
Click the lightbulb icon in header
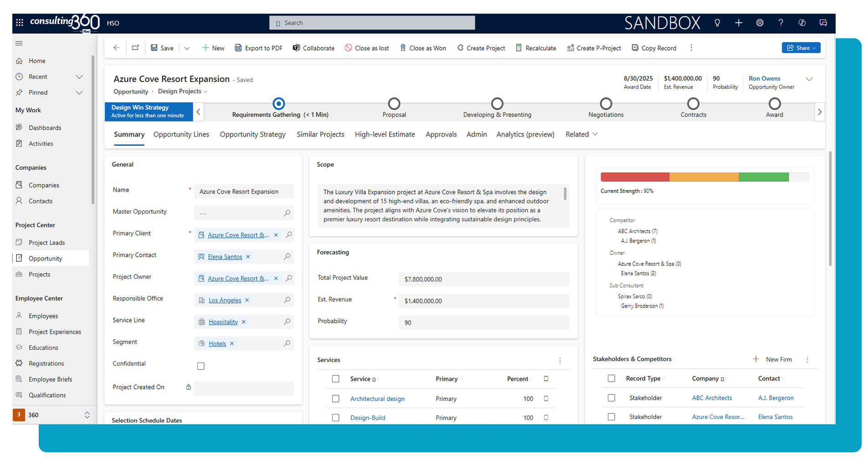717,23
